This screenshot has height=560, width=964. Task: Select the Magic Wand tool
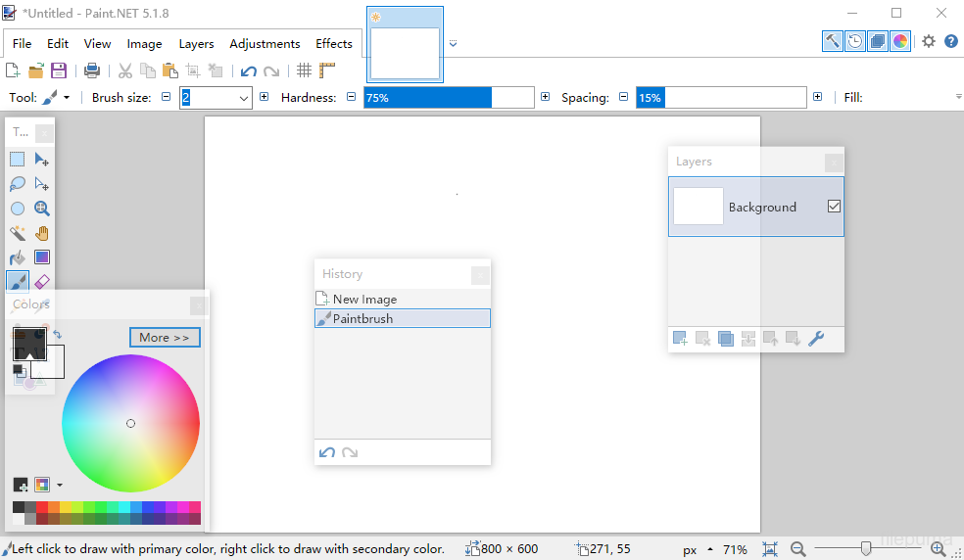click(x=18, y=233)
